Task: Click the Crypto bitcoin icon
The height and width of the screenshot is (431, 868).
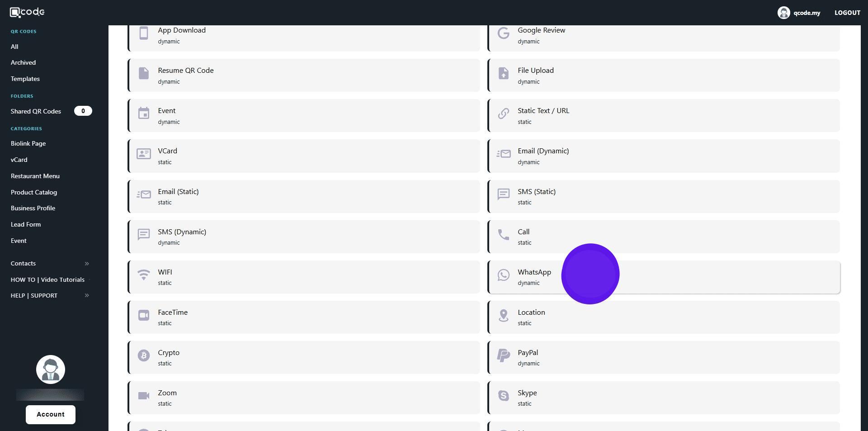Action: pos(144,355)
